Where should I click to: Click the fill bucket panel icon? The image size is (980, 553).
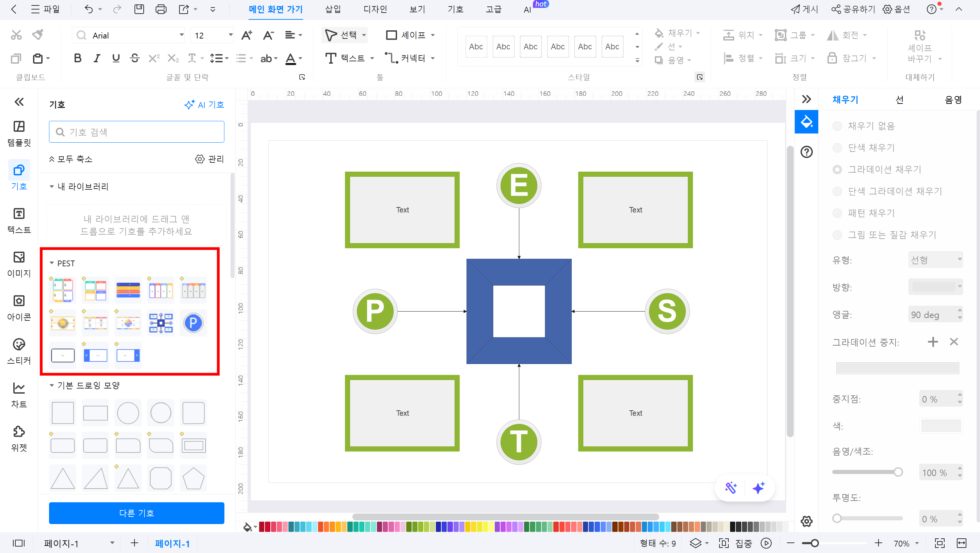(x=806, y=122)
